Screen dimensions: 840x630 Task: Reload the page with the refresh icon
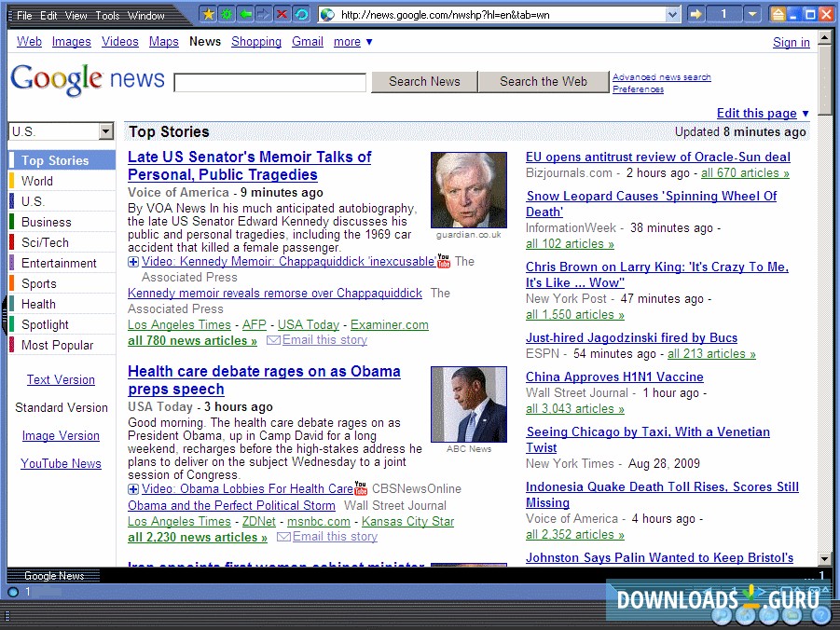coord(301,15)
